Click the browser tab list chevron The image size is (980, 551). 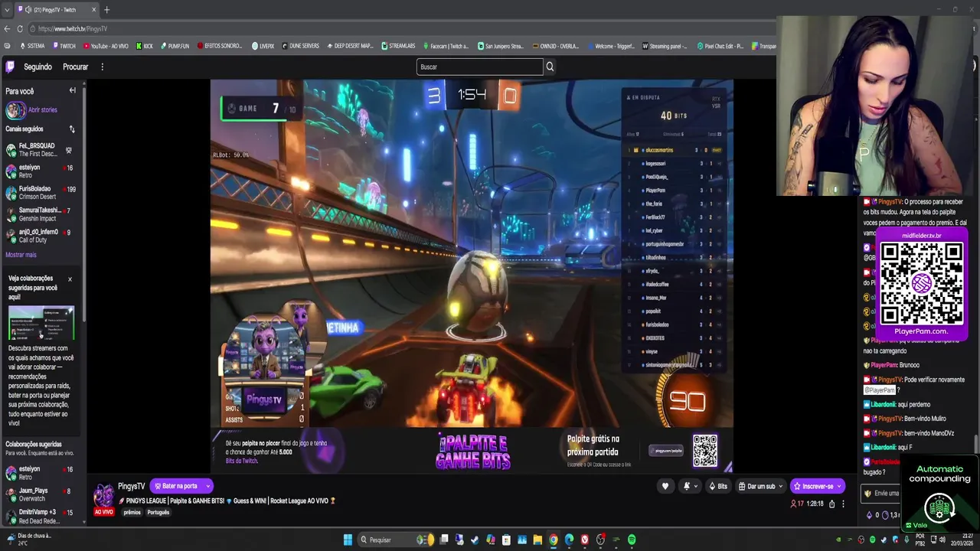click(x=7, y=10)
